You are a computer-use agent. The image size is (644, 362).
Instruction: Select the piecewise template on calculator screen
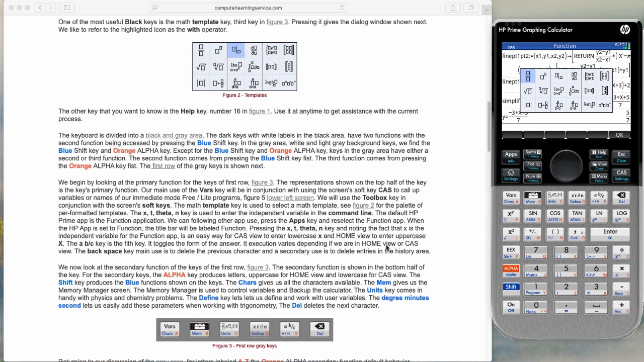tap(589, 76)
